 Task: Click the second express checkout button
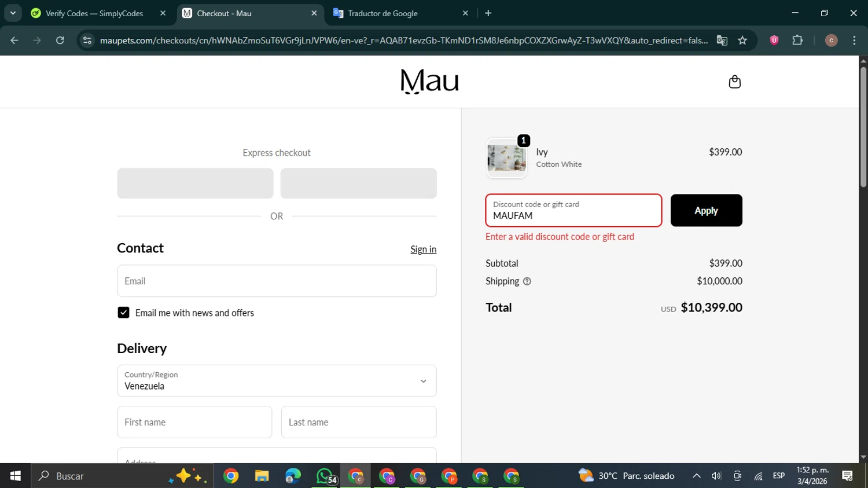(x=358, y=183)
